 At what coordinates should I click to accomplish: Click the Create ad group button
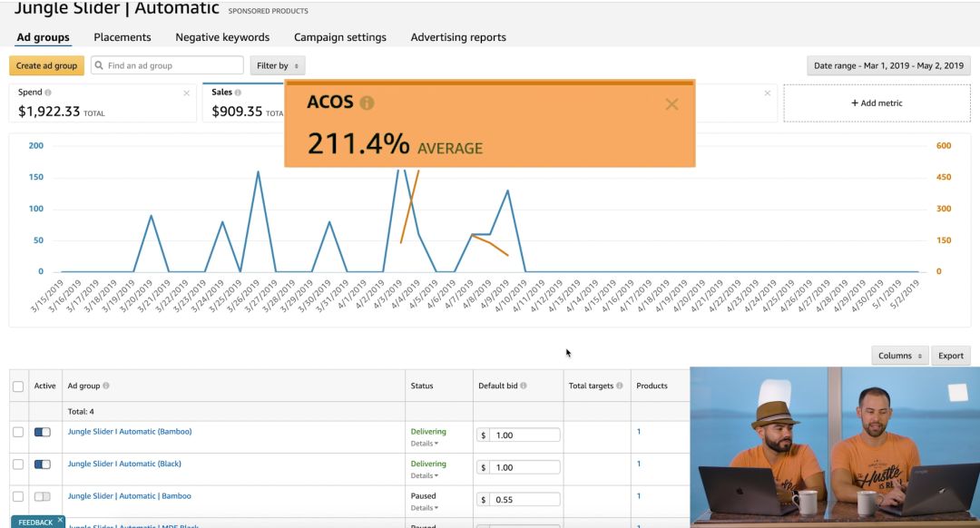(x=46, y=65)
